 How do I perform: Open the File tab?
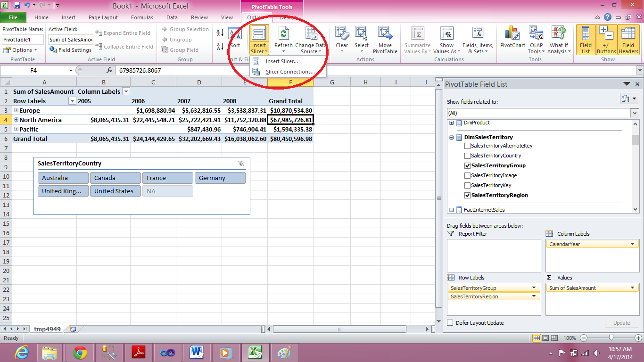[13, 17]
